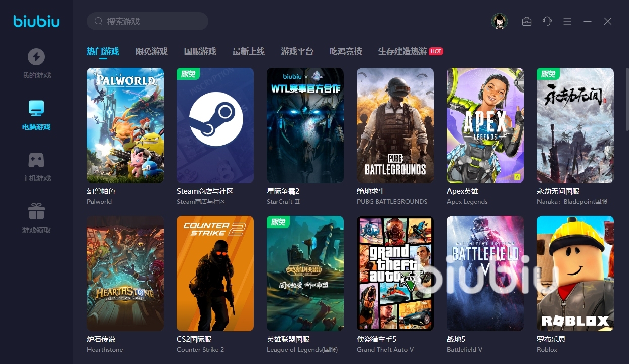Click the 搜索游戏 search field
The width and height of the screenshot is (629, 364).
click(152, 21)
